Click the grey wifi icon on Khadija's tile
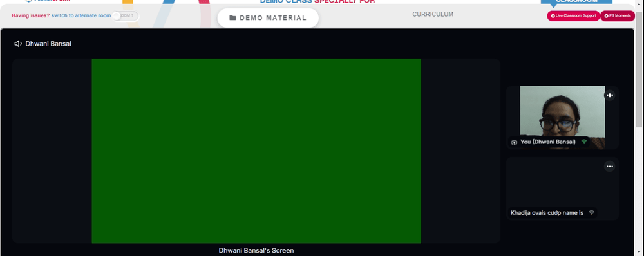 (x=591, y=213)
